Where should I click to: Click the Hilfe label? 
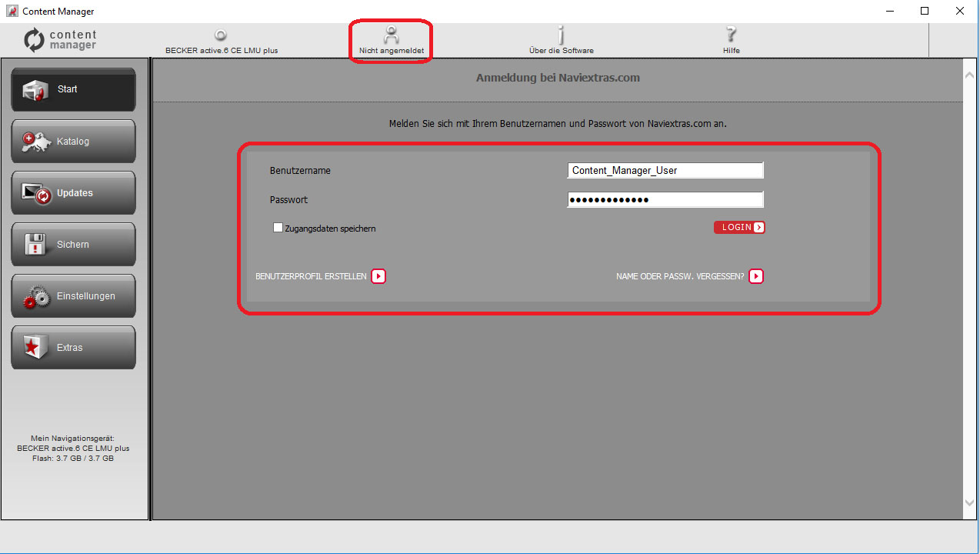[x=731, y=51]
